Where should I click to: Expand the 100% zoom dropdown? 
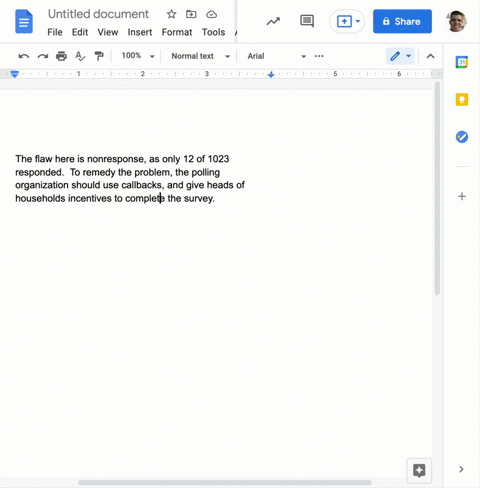pos(138,56)
